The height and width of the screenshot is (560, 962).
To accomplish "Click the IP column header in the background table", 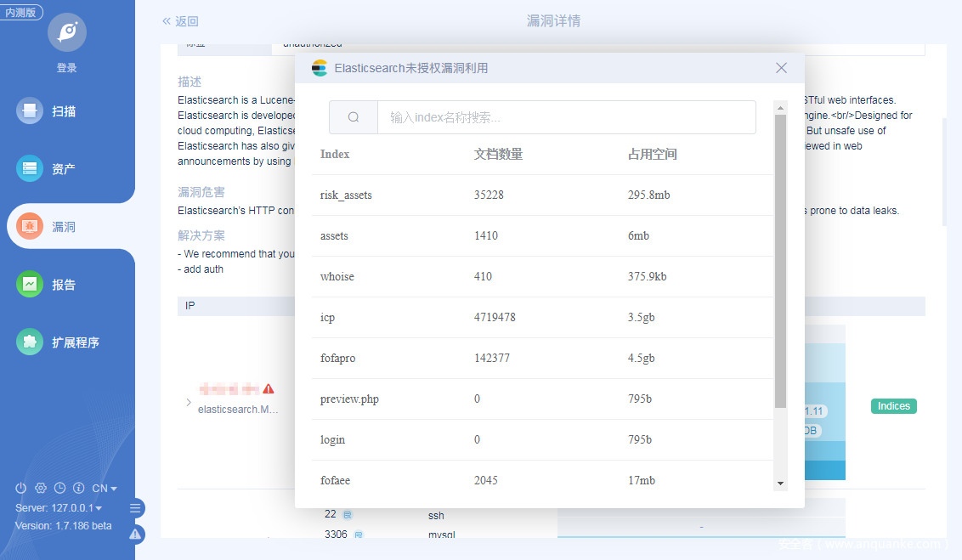I will coord(190,305).
